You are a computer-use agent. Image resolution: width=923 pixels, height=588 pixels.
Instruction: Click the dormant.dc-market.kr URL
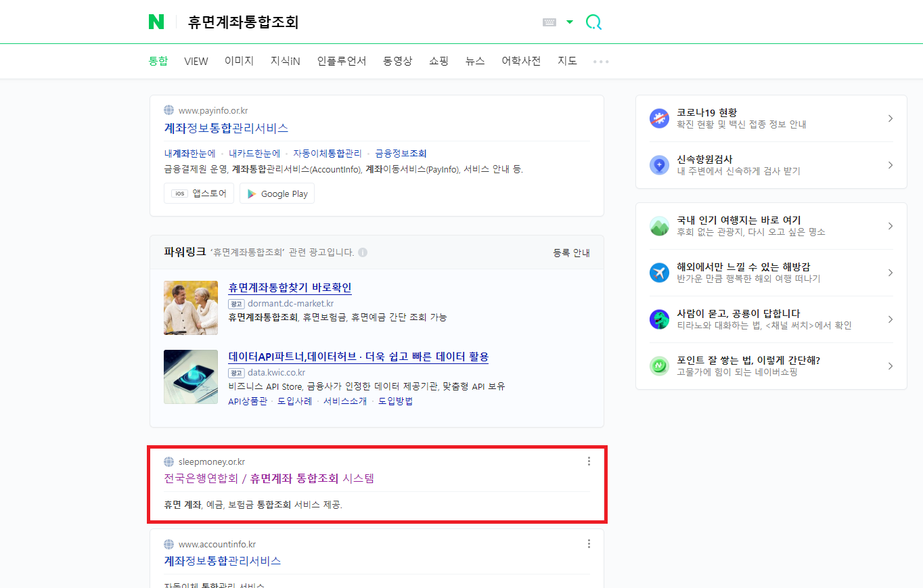click(291, 303)
